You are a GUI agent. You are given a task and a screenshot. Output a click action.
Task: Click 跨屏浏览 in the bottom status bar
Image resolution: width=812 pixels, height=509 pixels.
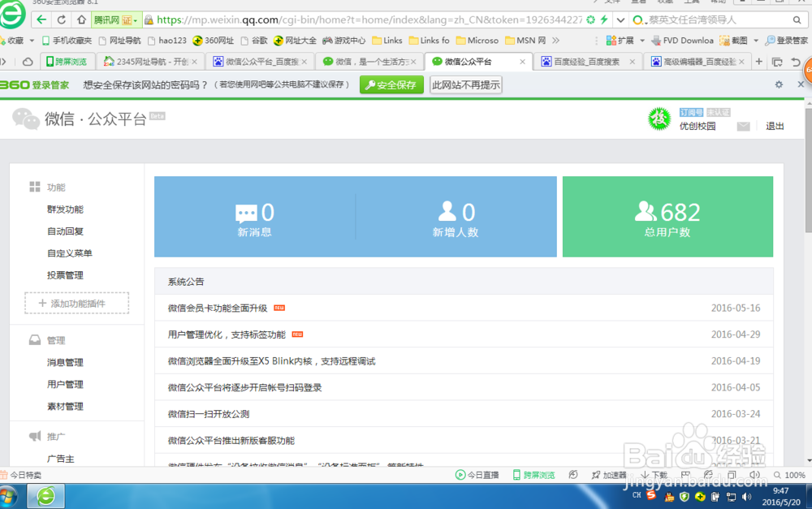click(x=534, y=475)
